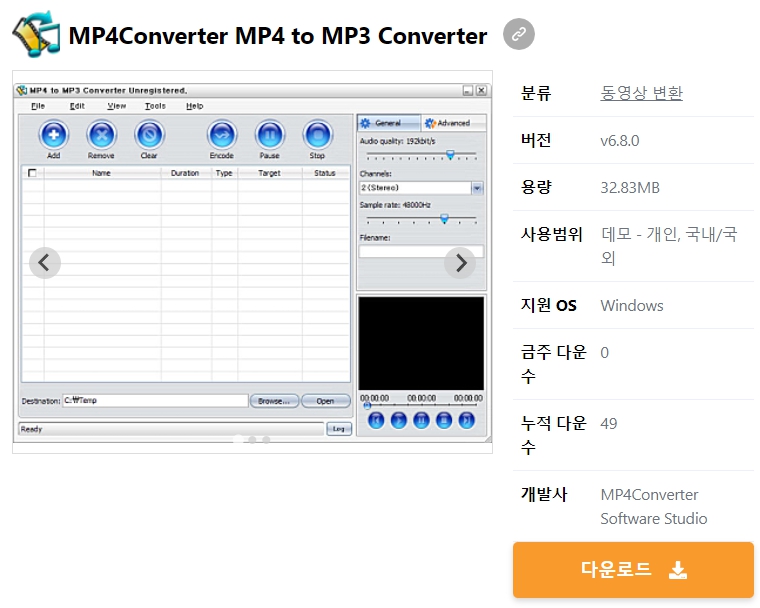This screenshot has width=760, height=608.
Task: Click the Type column header
Action: tap(224, 173)
